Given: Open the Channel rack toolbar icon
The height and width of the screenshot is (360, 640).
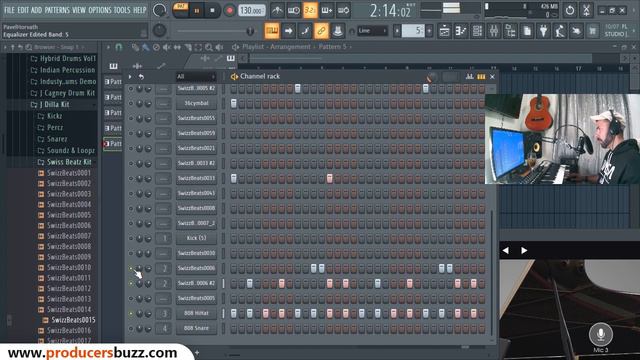Looking at the screenshot, I should (x=477, y=31).
